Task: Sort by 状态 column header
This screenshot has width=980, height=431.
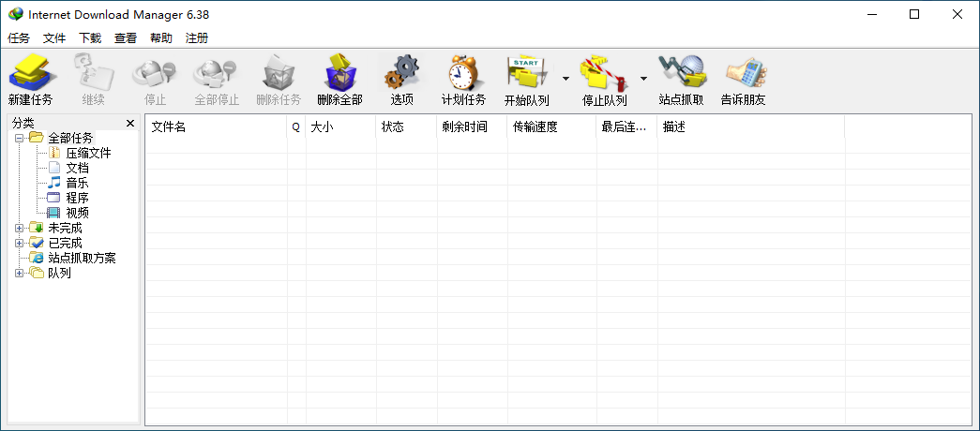Action: tap(406, 126)
